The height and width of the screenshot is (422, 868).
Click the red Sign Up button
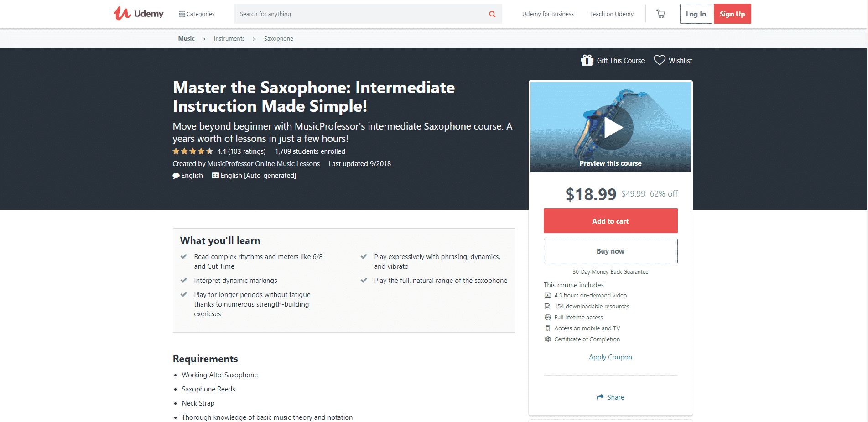(x=732, y=14)
